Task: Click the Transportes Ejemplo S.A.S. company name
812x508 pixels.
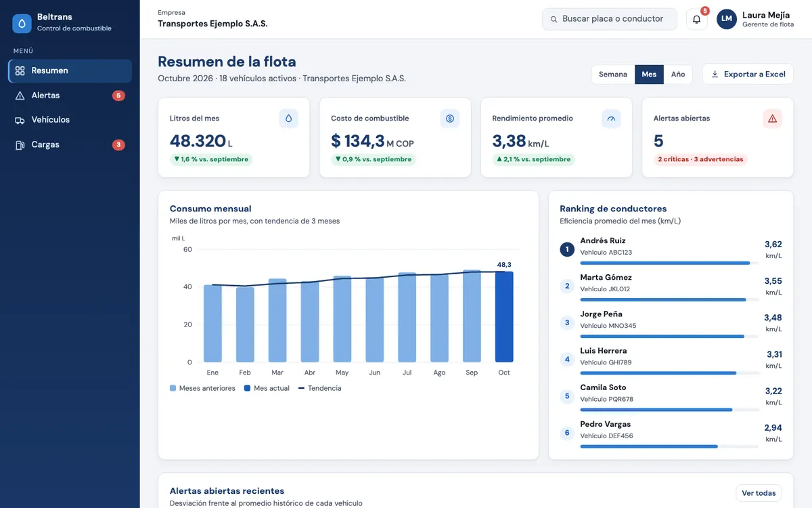Action: (212, 24)
